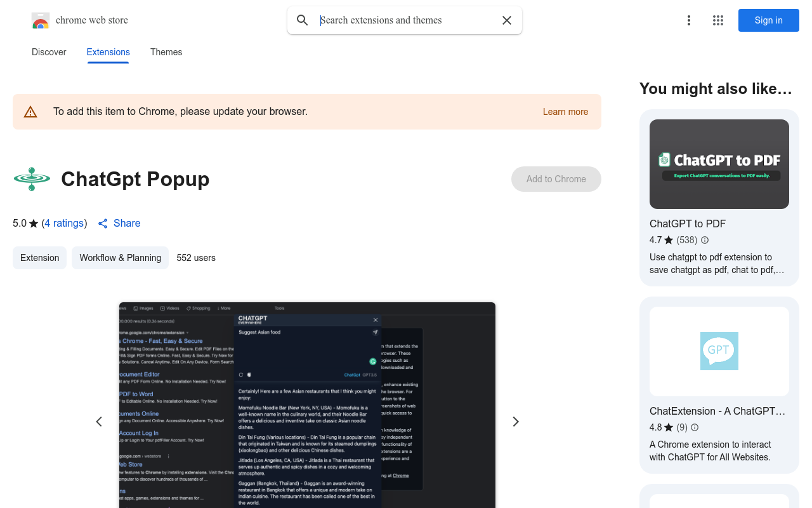The height and width of the screenshot is (508, 812).
Task: Click the info icon next to (538)
Action: click(x=705, y=240)
